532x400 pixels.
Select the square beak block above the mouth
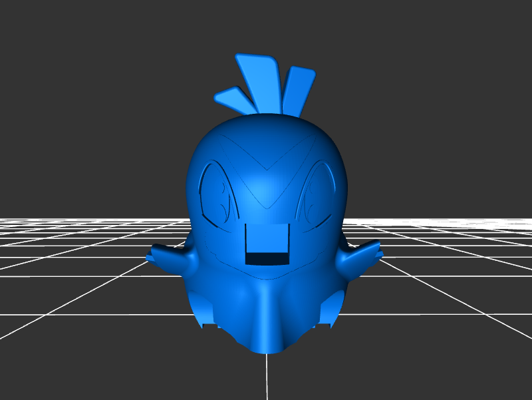(267, 238)
